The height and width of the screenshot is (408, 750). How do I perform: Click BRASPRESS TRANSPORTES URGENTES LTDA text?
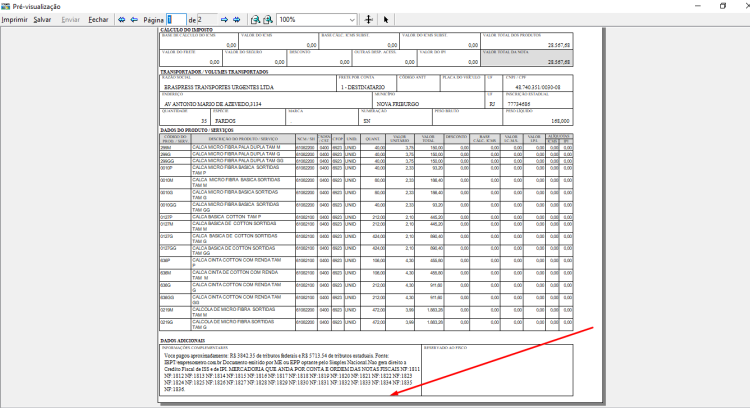(219, 87)
